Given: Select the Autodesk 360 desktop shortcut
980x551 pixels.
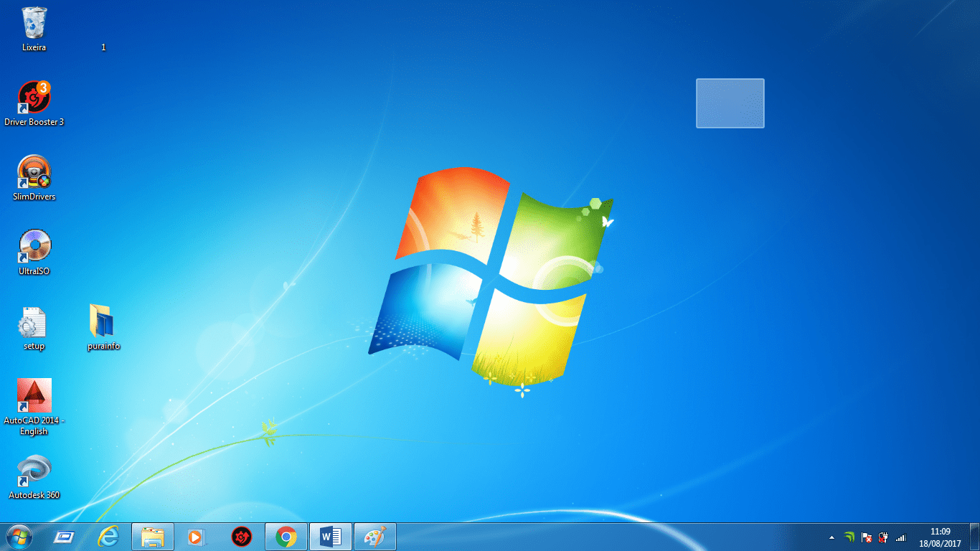Looking at the screenshot, I should tap(34, 477).
